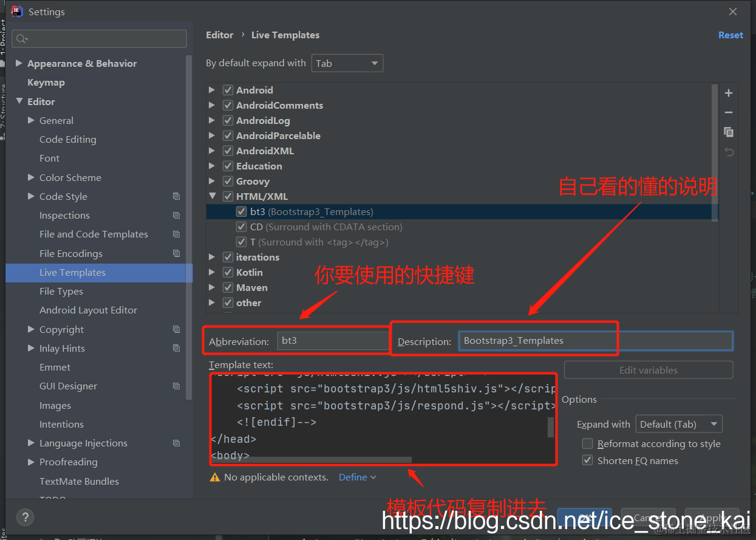Select Live Templates in settings tree
This screenshot has width=756, height=540.
point(99,272)
